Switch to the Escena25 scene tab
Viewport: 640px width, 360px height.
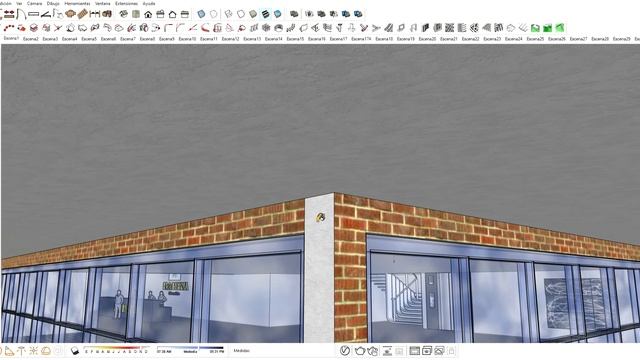(x=535, y=39)
